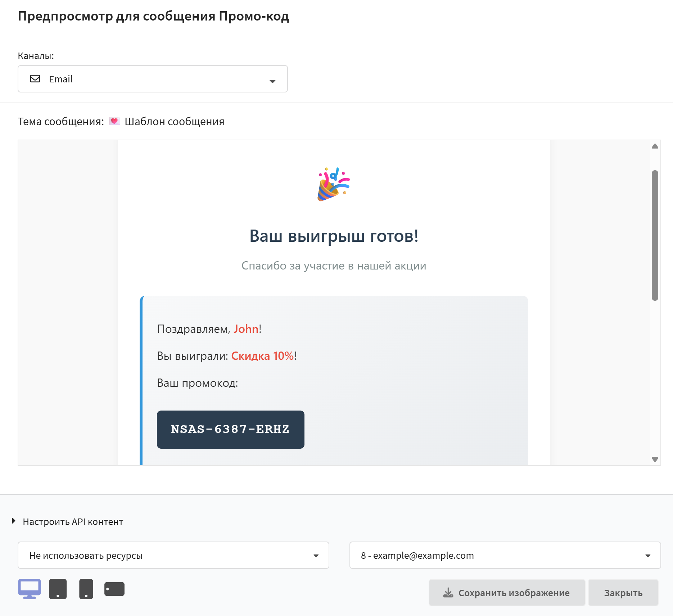The height and width of the screenshot is (616, 673).
Task: Click the red 'John' name text
Action: point(246,329)
